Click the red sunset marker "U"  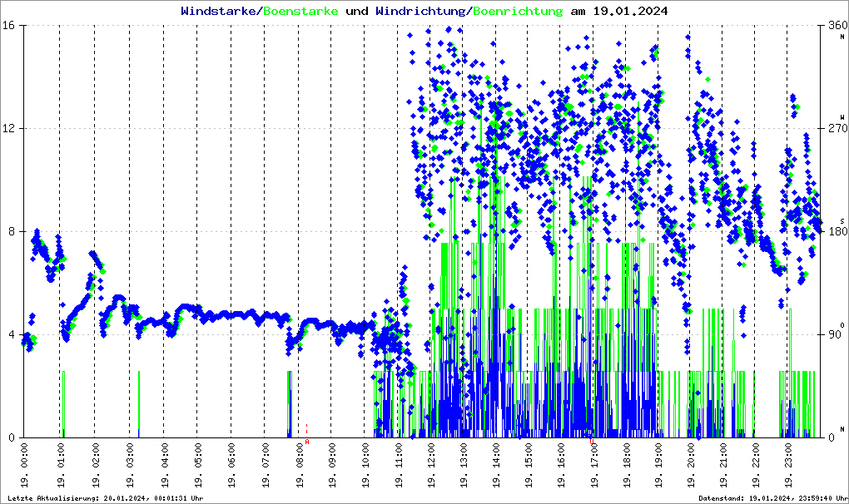(x=592, y=442)
